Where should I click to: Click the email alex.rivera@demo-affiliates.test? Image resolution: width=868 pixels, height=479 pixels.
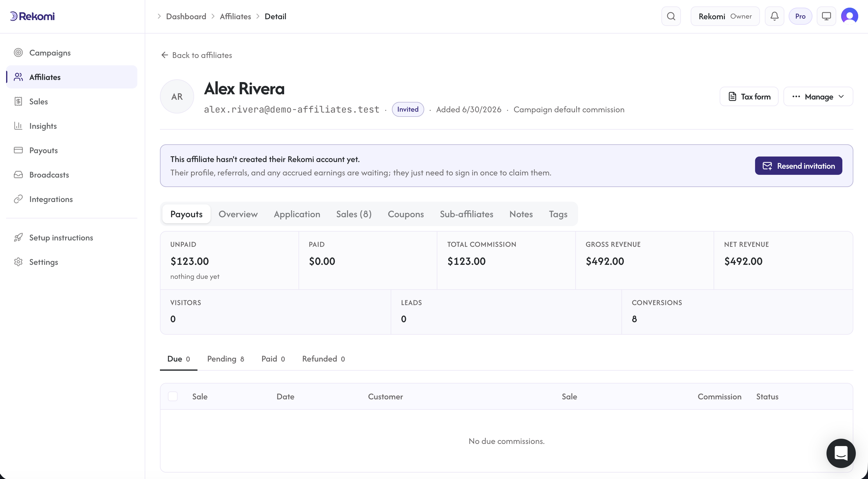tap(292, 110)
